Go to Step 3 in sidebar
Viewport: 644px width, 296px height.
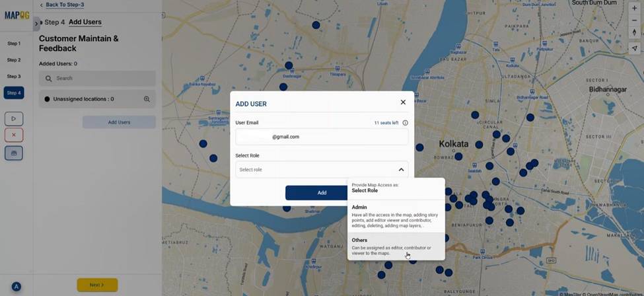tap(14, 77)
